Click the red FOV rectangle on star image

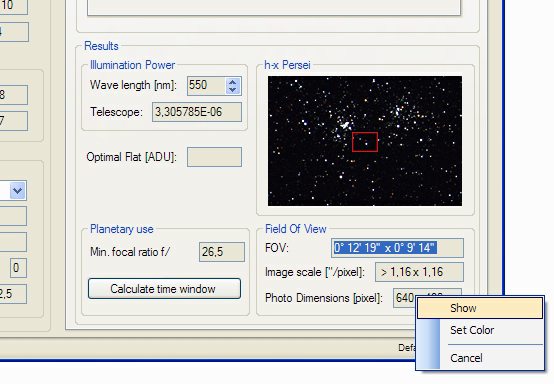click(x=365, y=142)
